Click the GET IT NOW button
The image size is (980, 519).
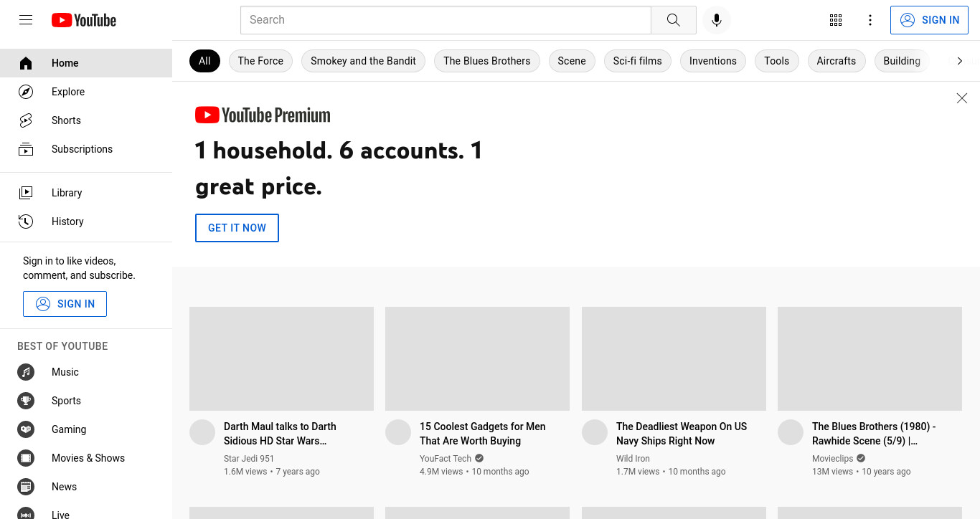[237, 228]
